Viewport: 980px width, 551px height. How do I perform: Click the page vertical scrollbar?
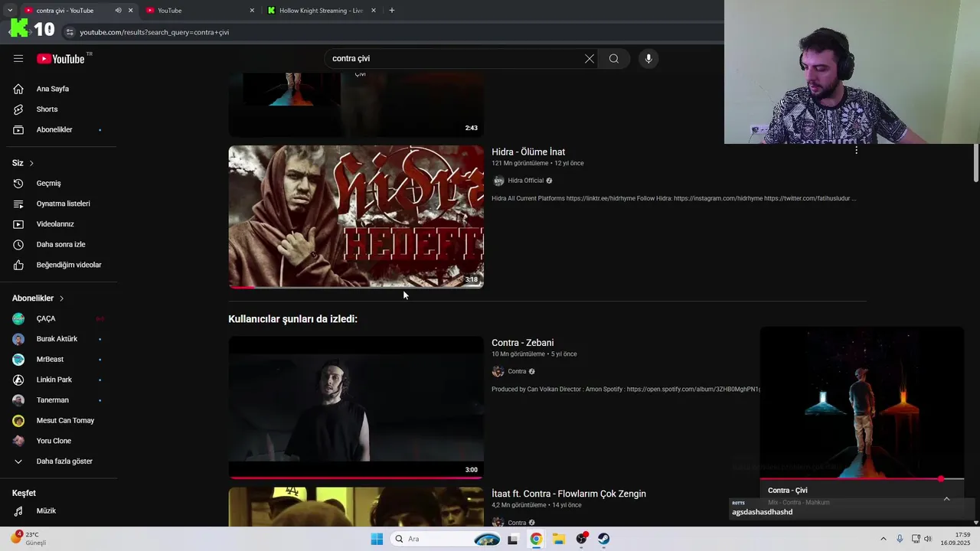pos(975,162)
